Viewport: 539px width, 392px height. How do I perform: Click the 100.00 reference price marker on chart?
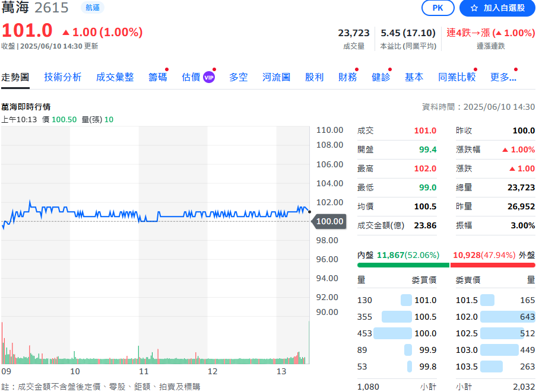coord(329,221)
